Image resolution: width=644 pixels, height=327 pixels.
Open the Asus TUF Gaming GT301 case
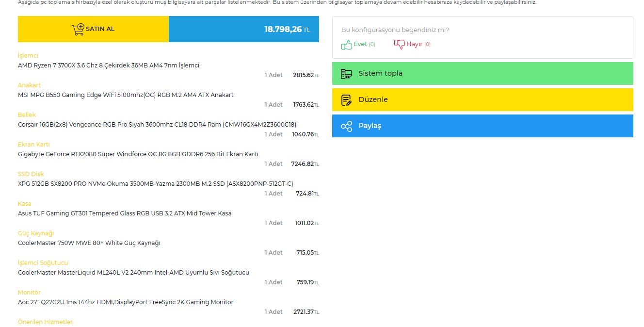[x=125, y=213]
